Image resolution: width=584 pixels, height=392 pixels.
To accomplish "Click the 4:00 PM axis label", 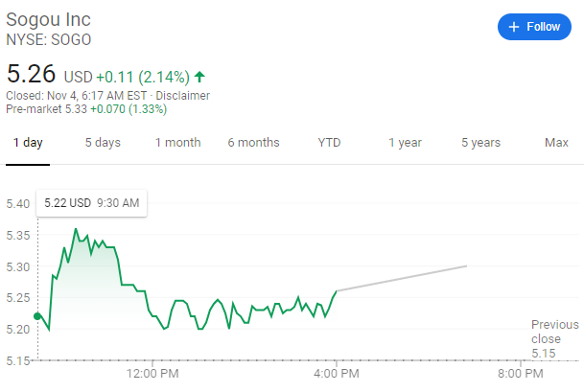I will click(336, 373).
